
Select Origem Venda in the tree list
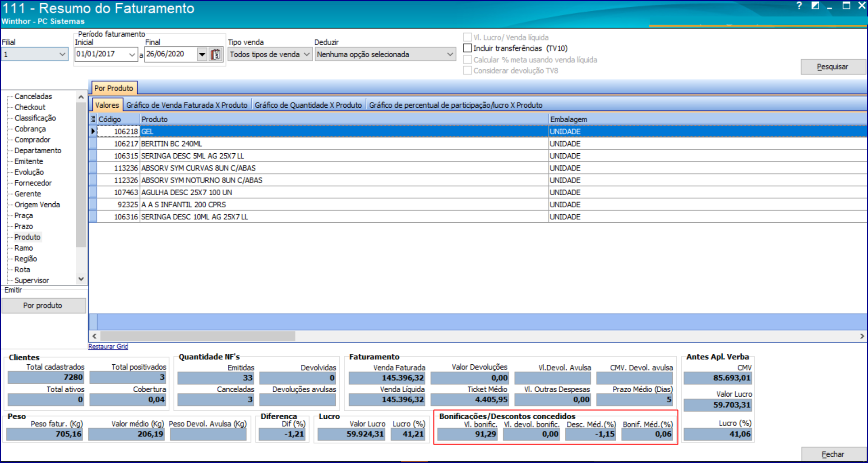coord(37,204)
